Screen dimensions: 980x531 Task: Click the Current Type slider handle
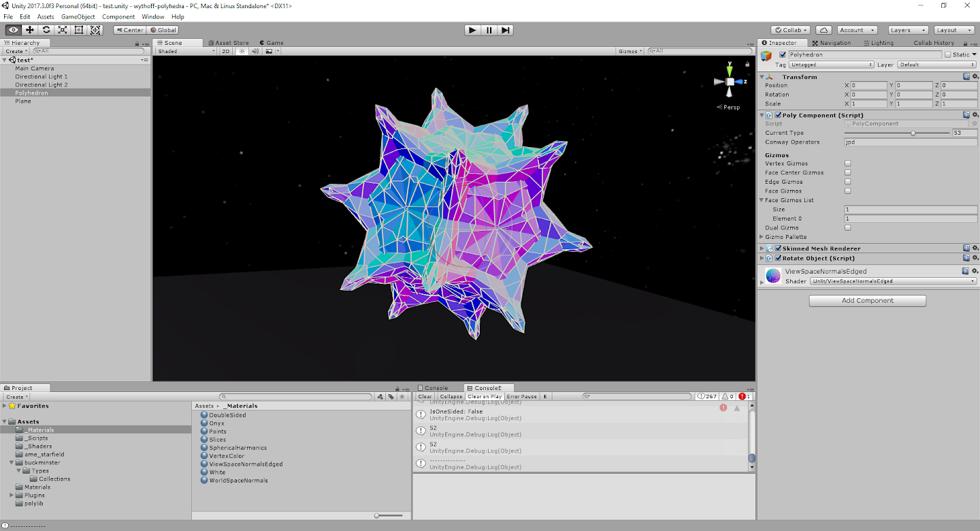click(913, 133)
